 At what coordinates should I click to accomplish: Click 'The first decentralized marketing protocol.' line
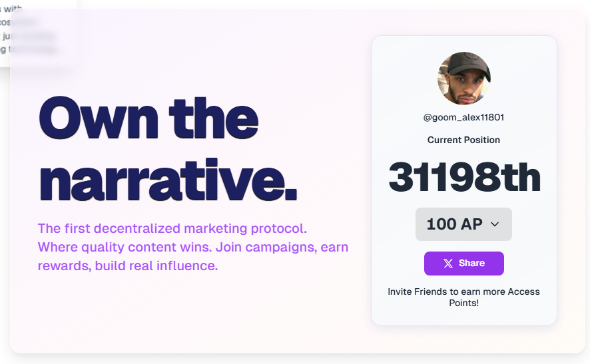(x=172, y=228)
